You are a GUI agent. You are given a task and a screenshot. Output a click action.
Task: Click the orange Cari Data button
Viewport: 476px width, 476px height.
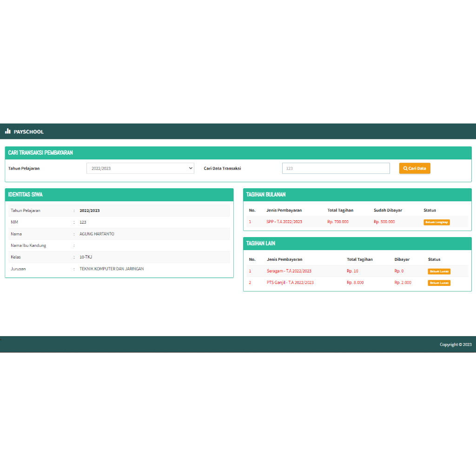[x=415, y=168]
